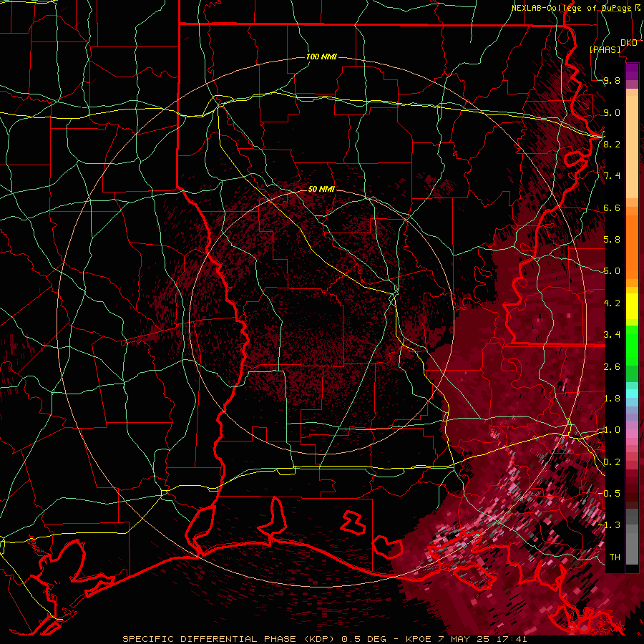The height and width of the screenshot is (644, 644).
Task: Click the 100 NMI range ring label
Action: point(321,57)
